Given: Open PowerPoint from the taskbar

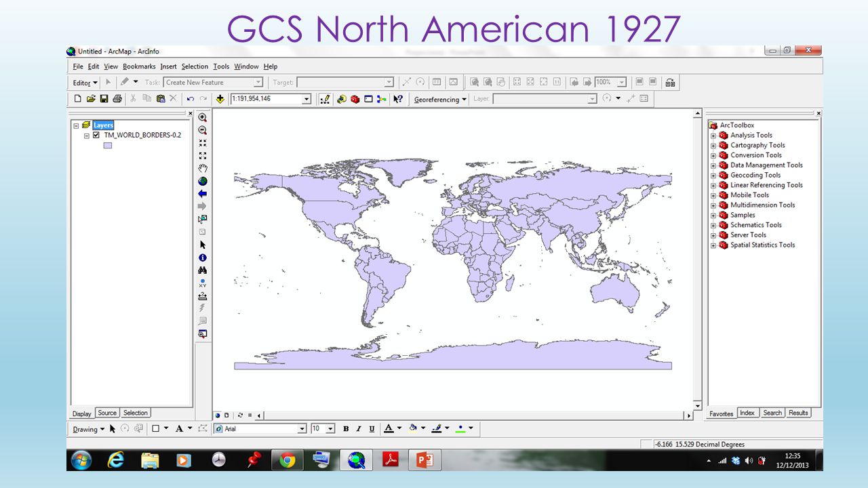Looking at the screenshot, I should [x=425, y=460].
